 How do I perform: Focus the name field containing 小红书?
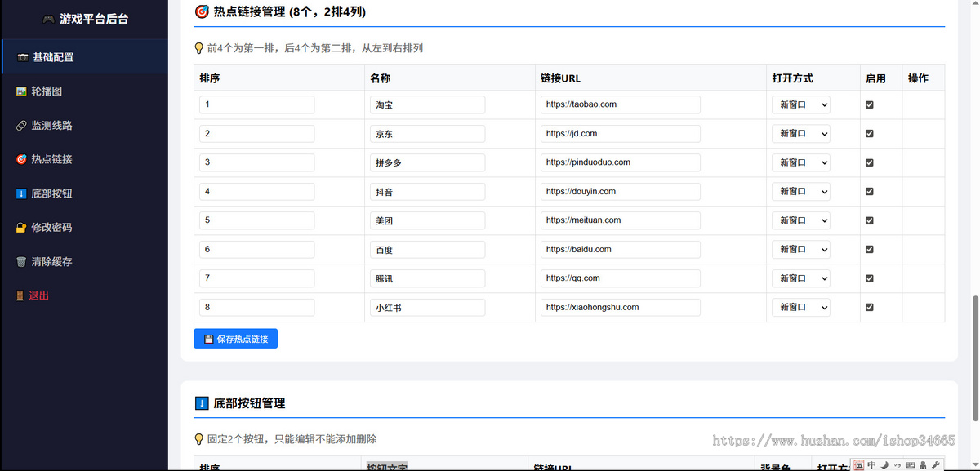pyautogui.click(x=427, y=307)
